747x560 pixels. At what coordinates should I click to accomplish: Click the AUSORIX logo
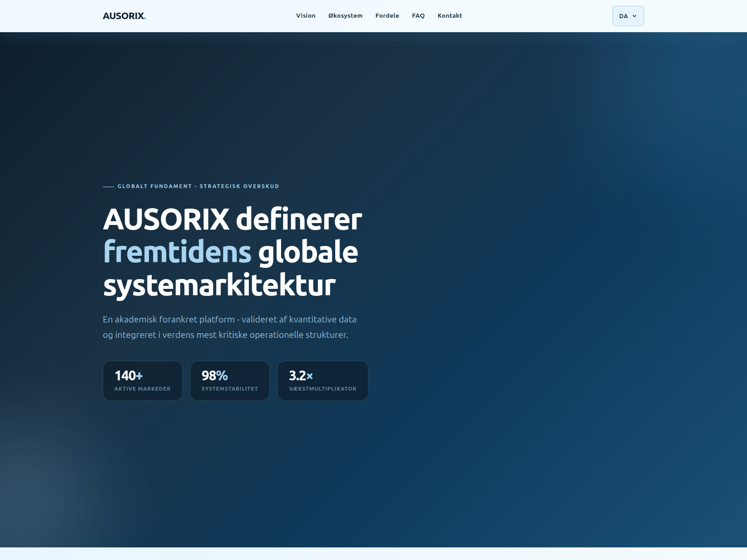click(124, 16)
